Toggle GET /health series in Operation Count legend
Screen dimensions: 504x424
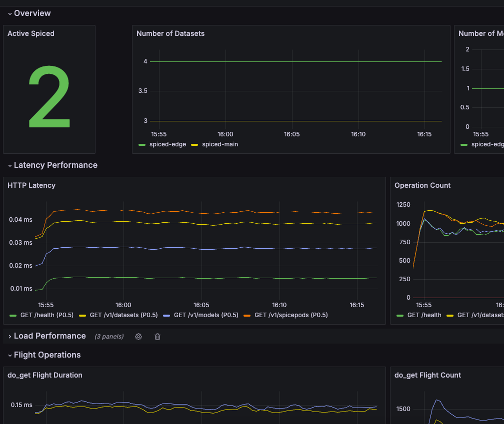pos(424,315)
